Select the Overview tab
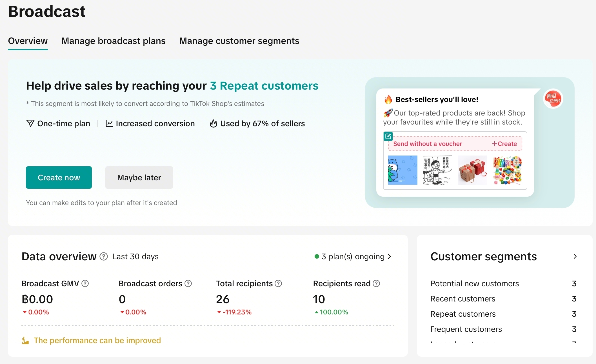Screen dimensions: 596x364 (28, 41)
